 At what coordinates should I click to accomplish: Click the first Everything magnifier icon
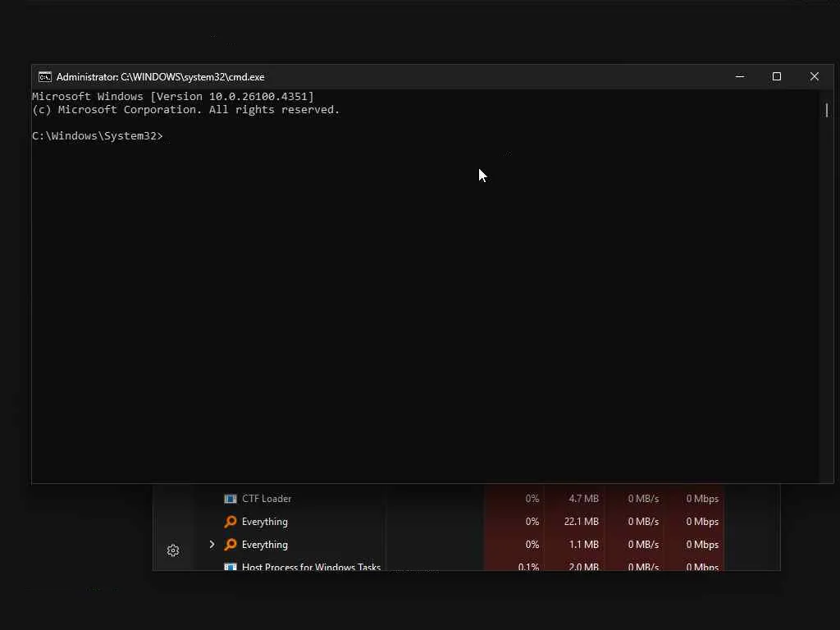[x=231, y=521]
